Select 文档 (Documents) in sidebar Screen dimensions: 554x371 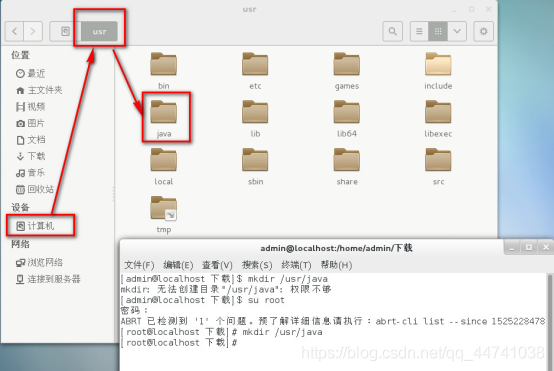pyautogui.click(x=31, y=140)
